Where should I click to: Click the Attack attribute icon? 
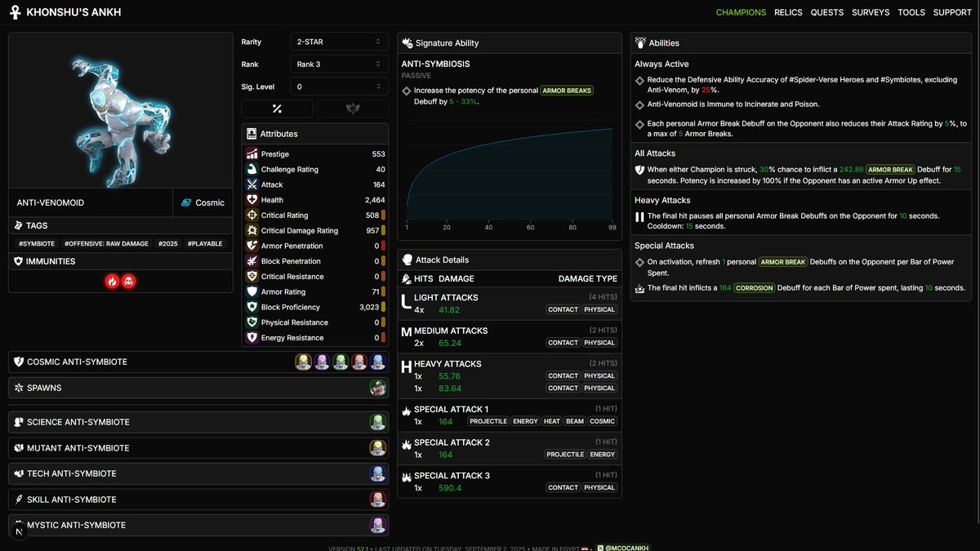(x=252, y=184)
